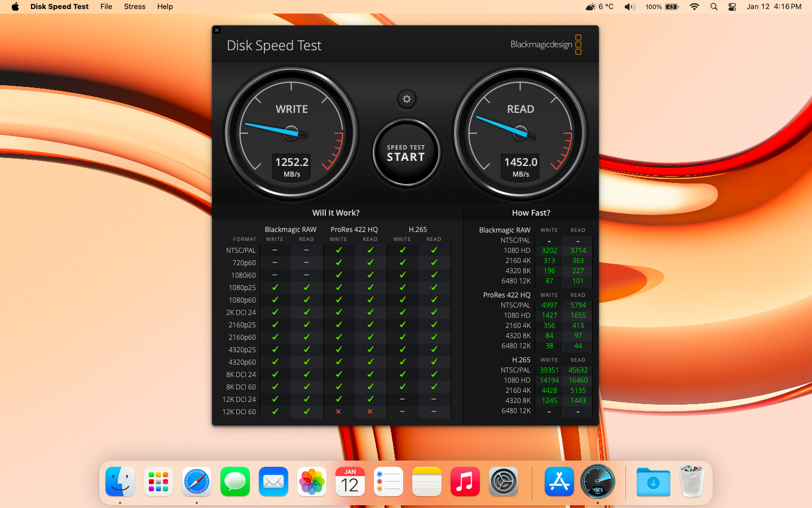Launch Safari from the dock
The image size is (812, 508).
tap(197, 482)
